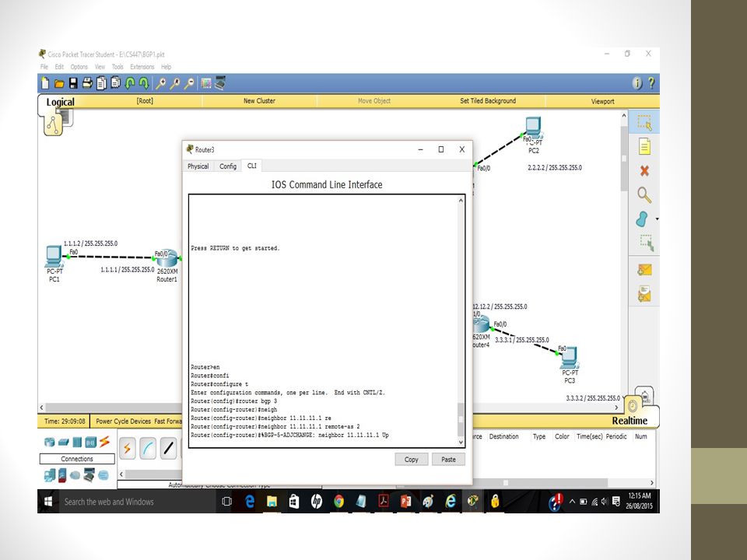Select the Routers device category
The image size is (747, 560).
point(49,442)
